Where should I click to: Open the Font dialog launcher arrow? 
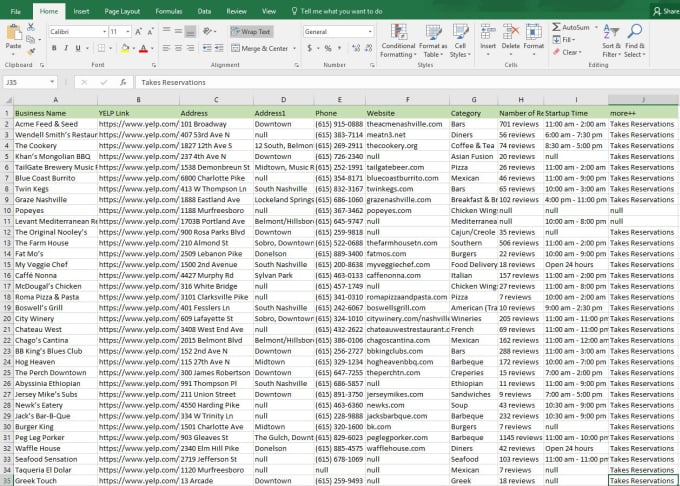pyautogui.click(x=154, y=65)
